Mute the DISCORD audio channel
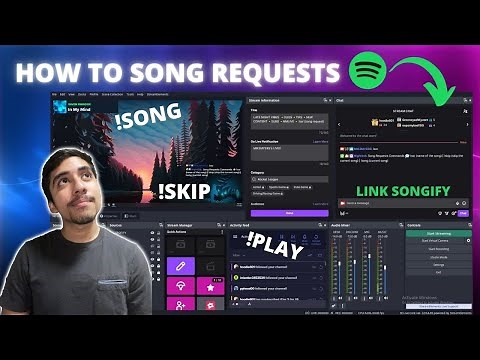This screenshot has width=480, height=360. coord(356,298)
